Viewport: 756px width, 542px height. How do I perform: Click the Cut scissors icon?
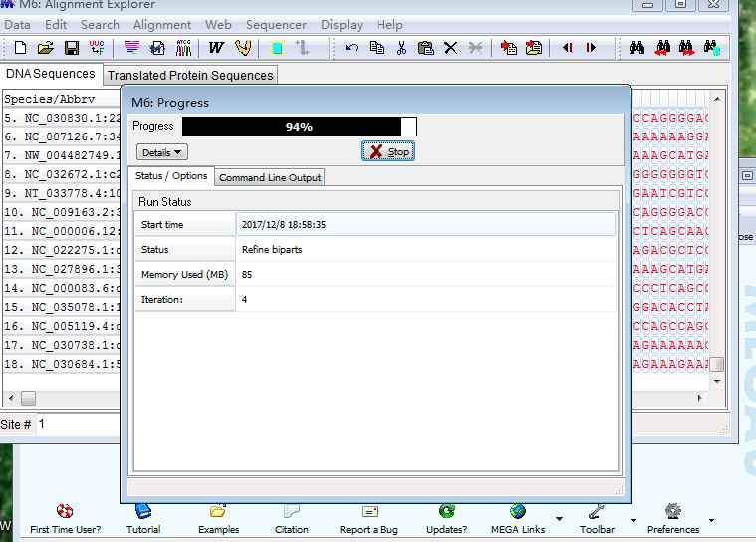(x=401, y=48)
